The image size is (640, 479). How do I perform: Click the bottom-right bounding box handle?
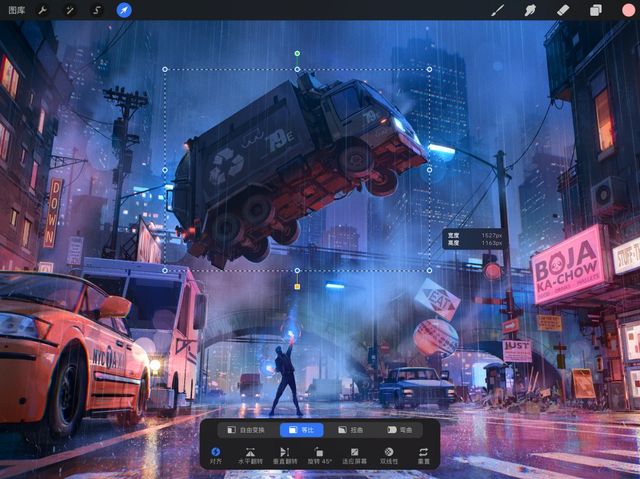(x=429, y=270)
